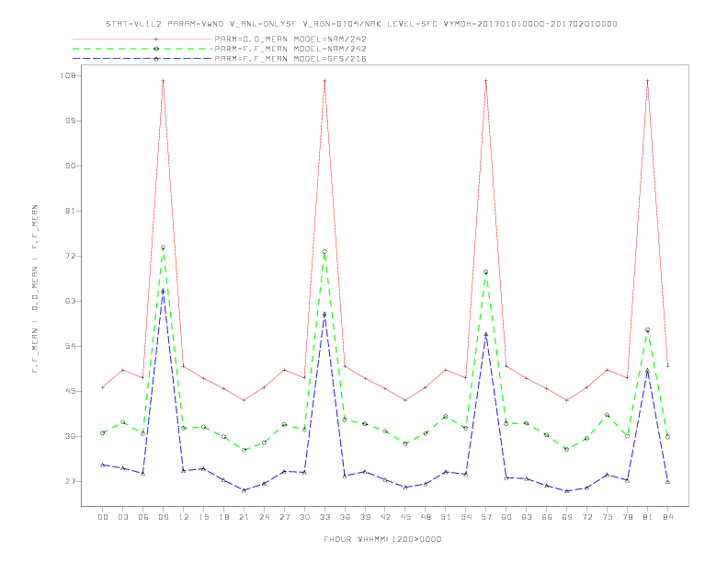Select legend entry PARM=F.F_MEAN MODEL=GFS/216
The height and width of the screenshot is (563, 728).
290,59
